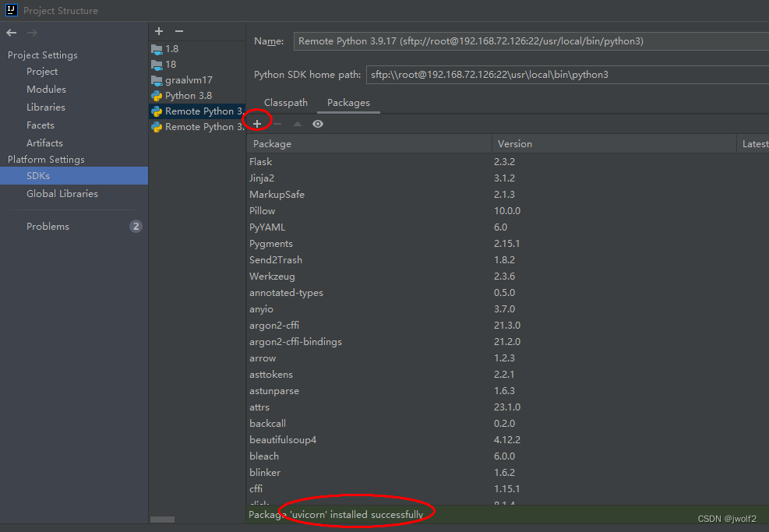
Task: Install a new package with the plus icon
Action: pos(256,123)
